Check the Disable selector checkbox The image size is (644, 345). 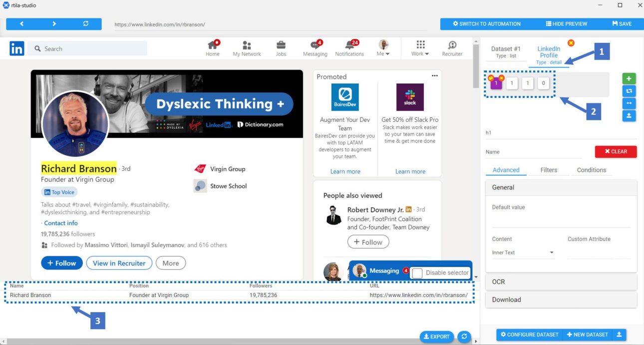click(x=417, y=273)
